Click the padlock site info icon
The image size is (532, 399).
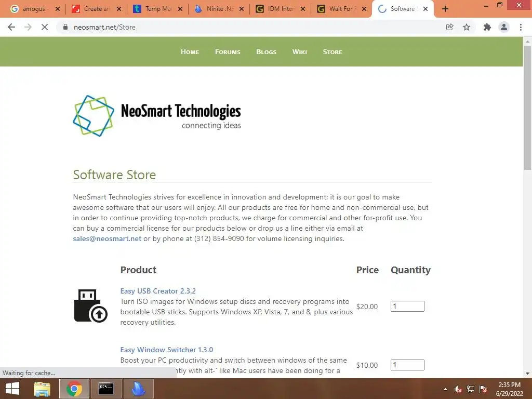click(65, 27)
